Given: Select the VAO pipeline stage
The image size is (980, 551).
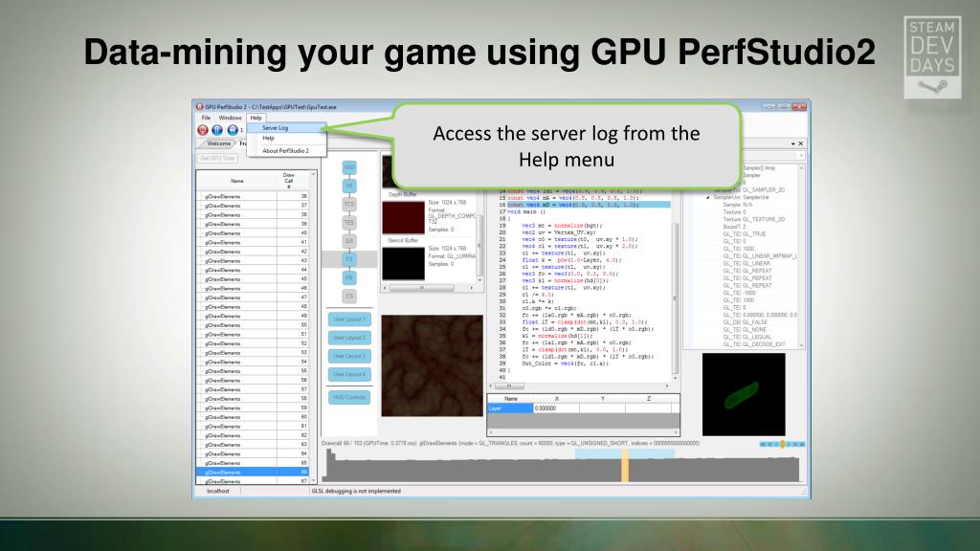Looking at the screenshot, I should click(349, 167).
